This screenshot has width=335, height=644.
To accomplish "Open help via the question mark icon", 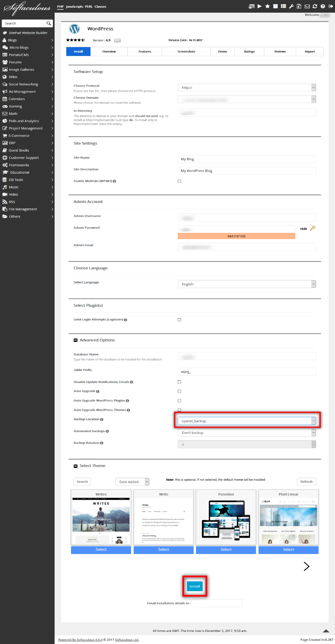I will pos(323,6).
